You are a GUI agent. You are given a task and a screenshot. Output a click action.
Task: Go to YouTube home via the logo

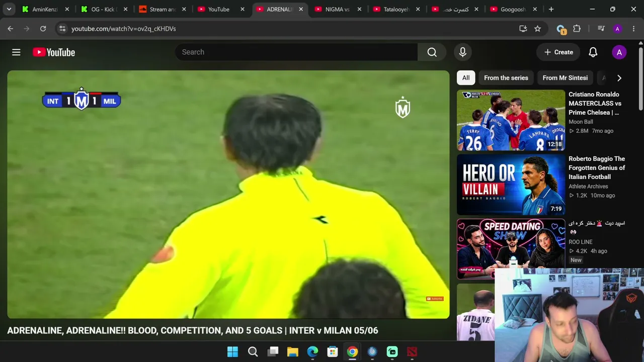tap(54, 52)
